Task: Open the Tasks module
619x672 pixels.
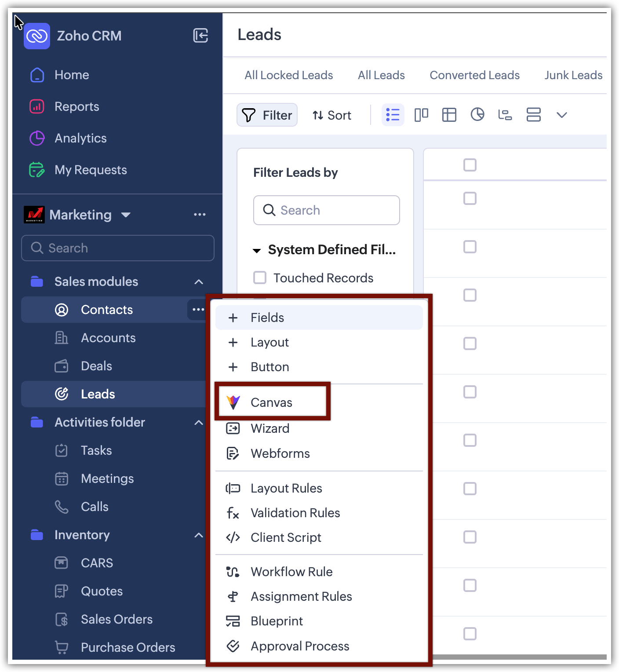Action: click(x=96, y=450)
